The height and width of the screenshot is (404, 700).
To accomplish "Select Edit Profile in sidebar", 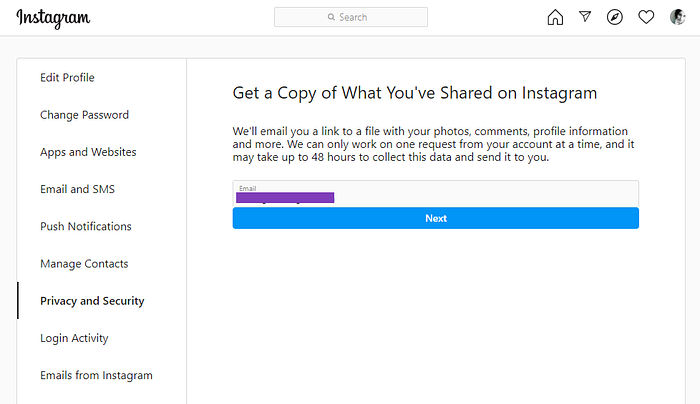I will 67,78.
